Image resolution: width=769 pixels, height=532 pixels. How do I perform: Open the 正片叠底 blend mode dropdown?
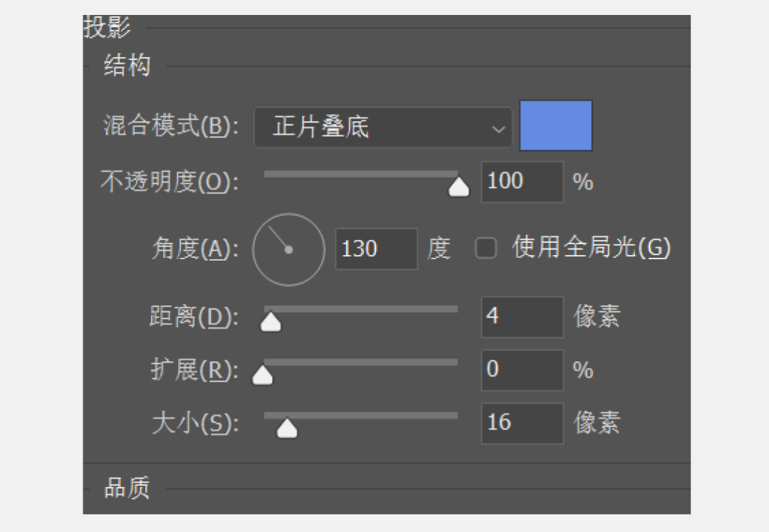[382, 127]
